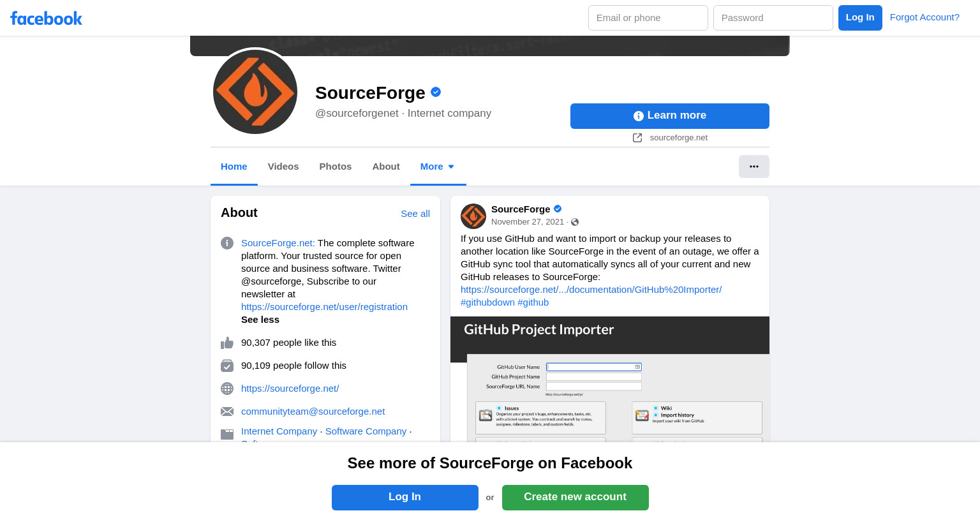The height and width of the screenshot is (527, 980).
Task: Open the three-dots page options button
Action: tap(754, 167)
